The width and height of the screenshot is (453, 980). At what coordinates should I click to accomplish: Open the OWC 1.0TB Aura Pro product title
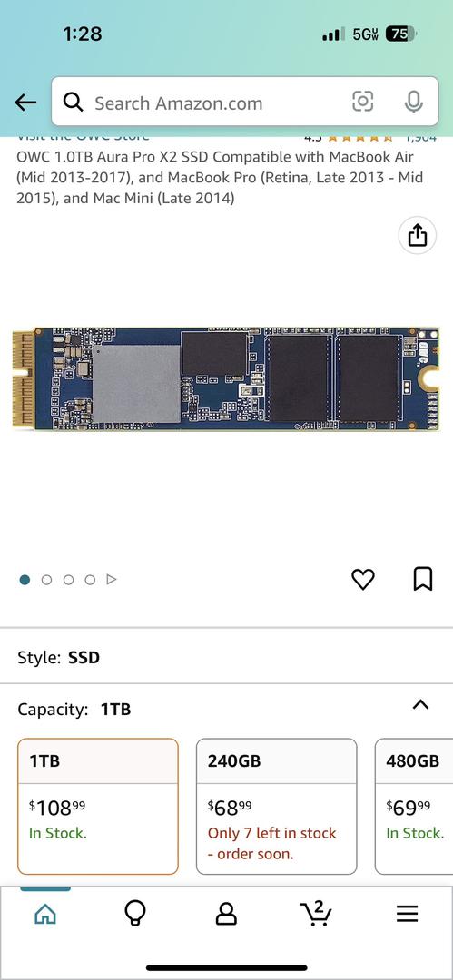(220, 178)
